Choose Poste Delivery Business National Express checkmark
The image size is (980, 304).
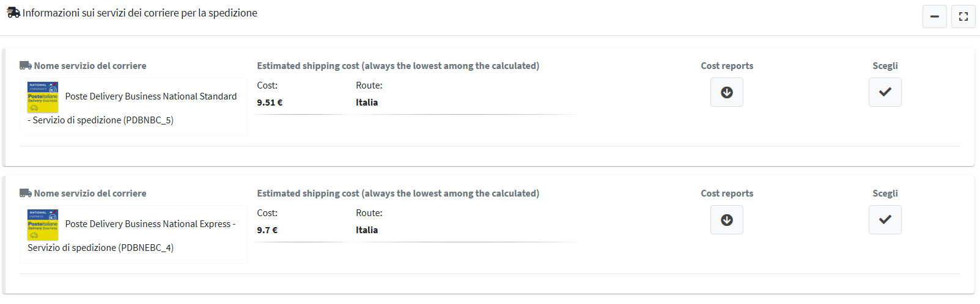tap(885, 220)
